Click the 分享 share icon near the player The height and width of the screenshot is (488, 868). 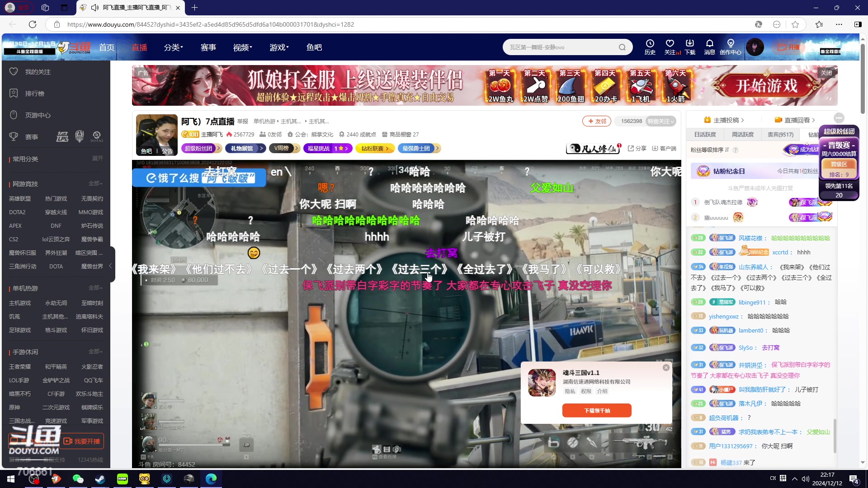(632, 148)
